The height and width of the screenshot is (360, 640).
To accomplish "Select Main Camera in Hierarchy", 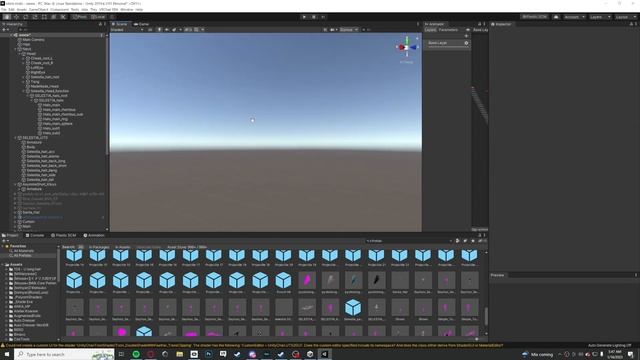I will 33,40.
